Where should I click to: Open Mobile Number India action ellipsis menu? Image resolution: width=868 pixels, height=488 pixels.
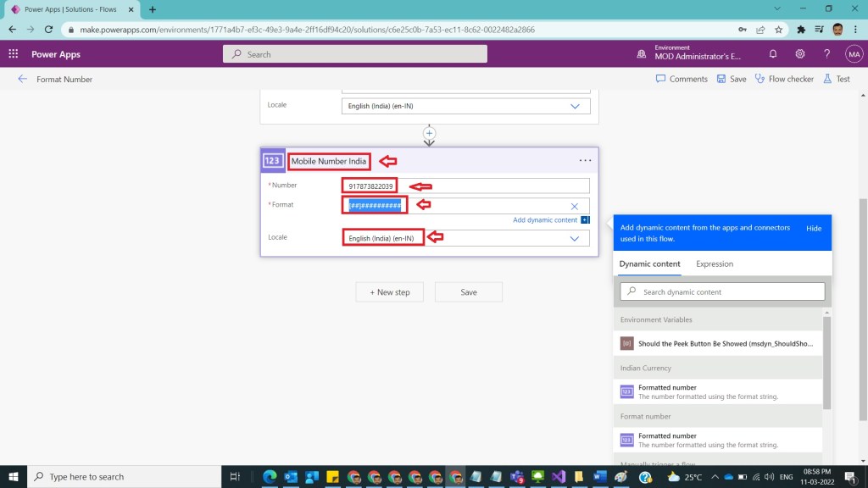tap(585, 160)
